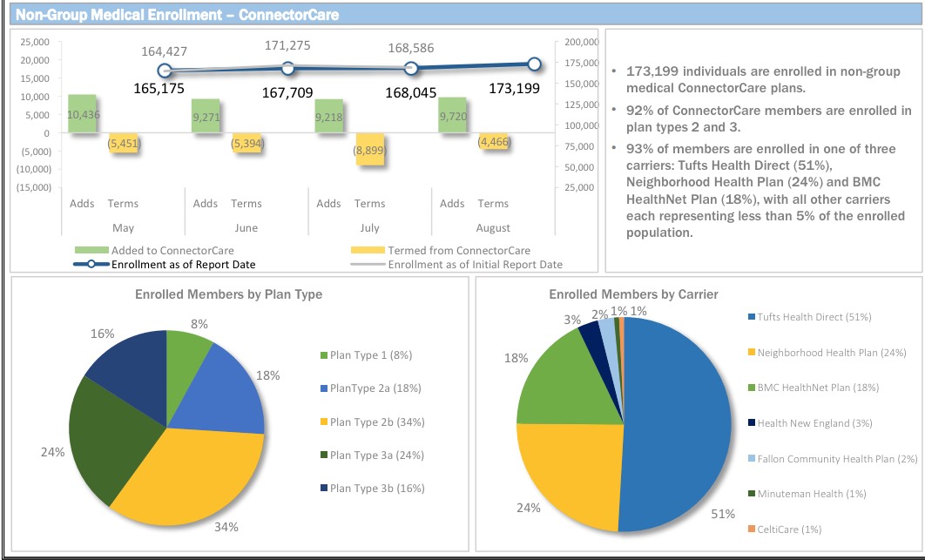Select the CeltiCare (1%) legend entry

tap(788, 530)
